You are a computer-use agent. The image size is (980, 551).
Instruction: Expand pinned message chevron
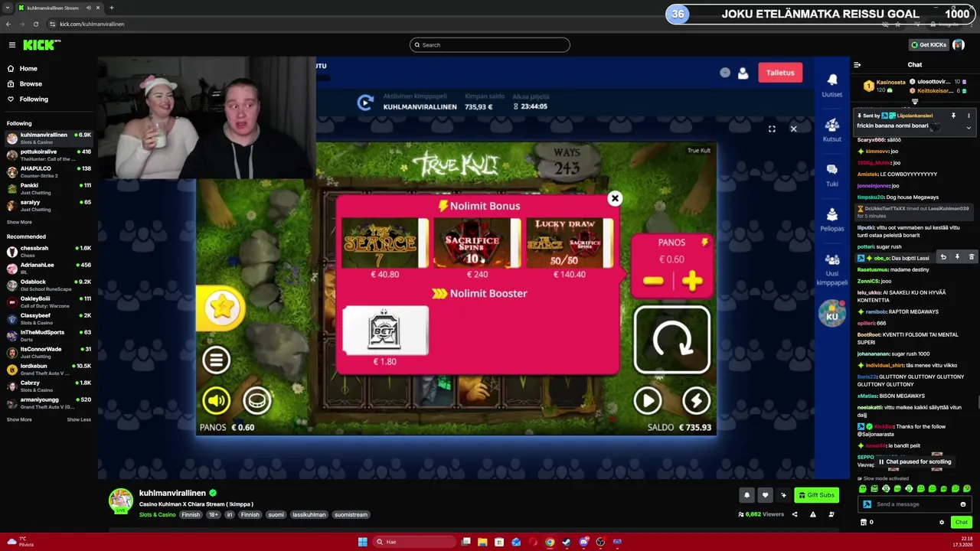pyautogui.click(x=969, y=127)
